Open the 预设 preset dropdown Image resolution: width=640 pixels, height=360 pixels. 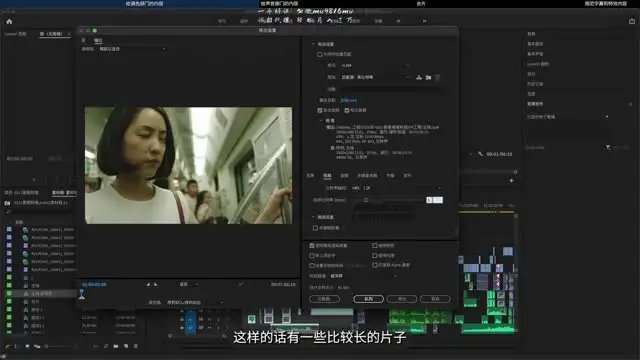[x=375, y=77]
